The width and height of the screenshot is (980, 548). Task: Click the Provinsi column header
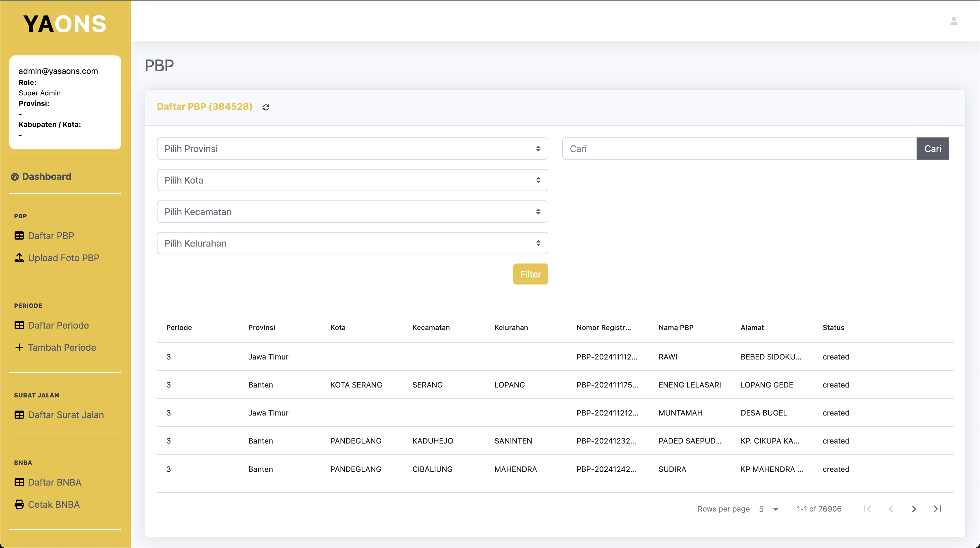(x=261, y=327)
